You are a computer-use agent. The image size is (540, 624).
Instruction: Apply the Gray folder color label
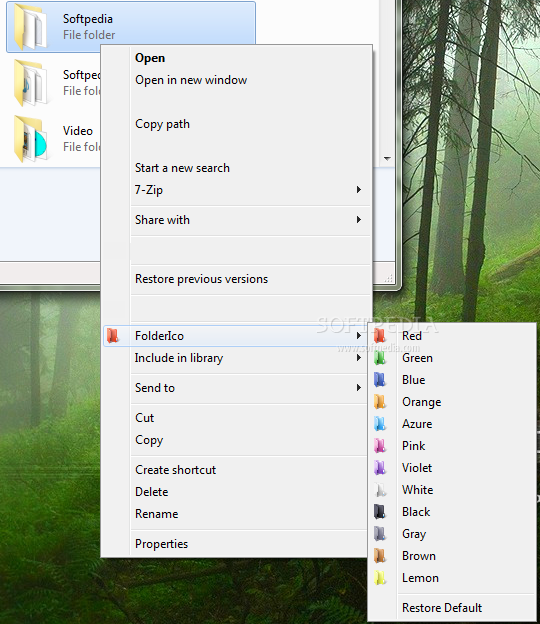414,534
